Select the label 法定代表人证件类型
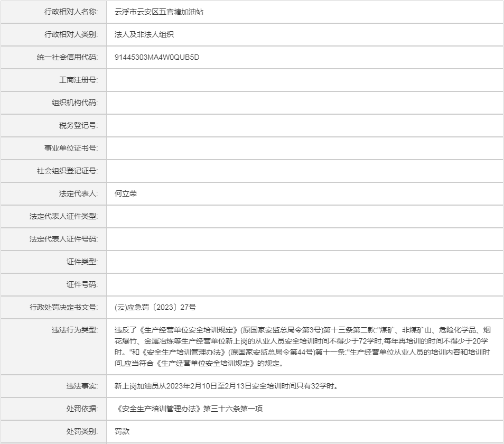This screenshot has width=504, height=444. [x=63, y=216]
